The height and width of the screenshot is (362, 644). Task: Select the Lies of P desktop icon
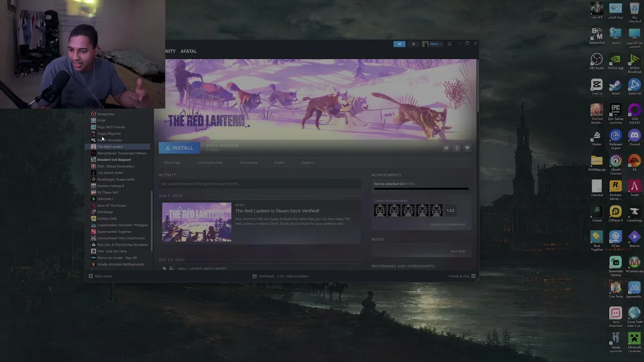(597, 11)
